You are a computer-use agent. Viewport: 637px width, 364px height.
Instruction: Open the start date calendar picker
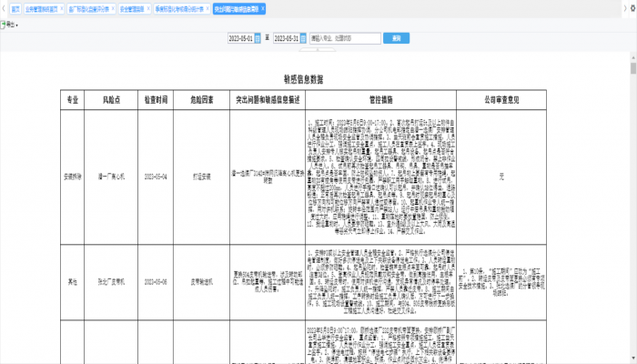pyautogui.click(x=258, y=39)
